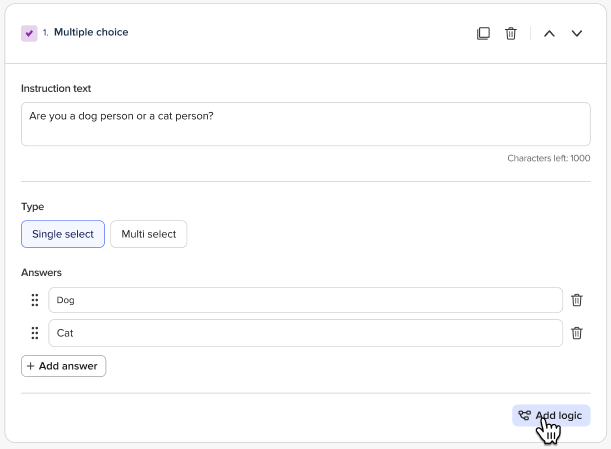Grab the drag handle beside Dog

tap(35, 300)
